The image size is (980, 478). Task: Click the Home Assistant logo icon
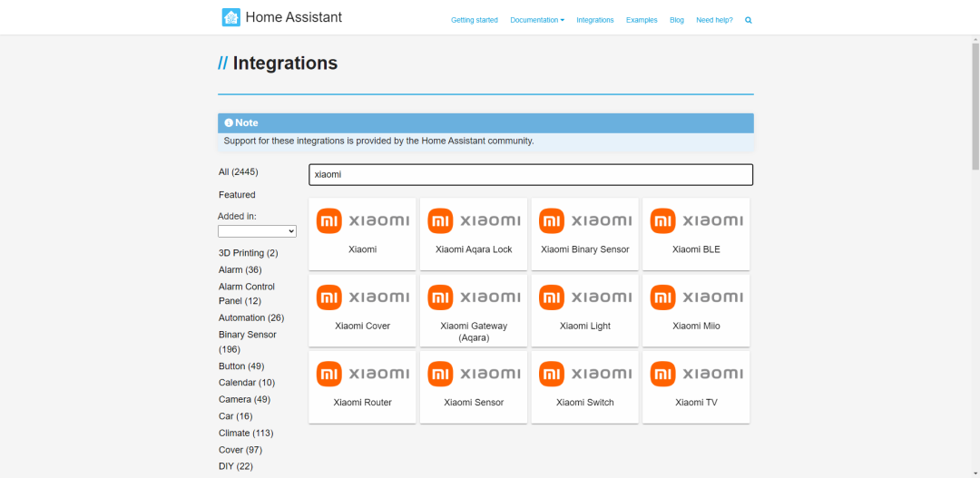pos(231,17)
